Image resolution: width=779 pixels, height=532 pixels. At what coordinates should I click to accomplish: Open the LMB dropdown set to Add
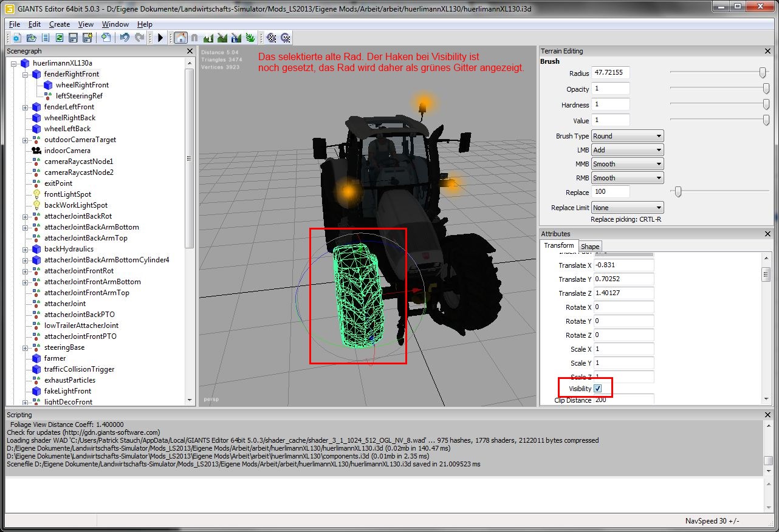pyautogui.click(x=627, y=150)
